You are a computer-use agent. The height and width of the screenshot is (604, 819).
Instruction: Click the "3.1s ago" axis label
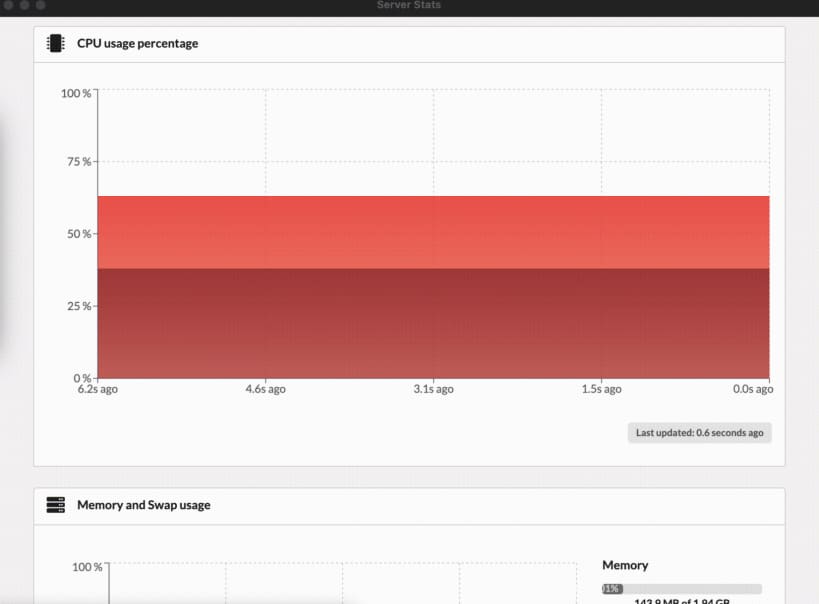pyautogui.click(x=433, y=389)
